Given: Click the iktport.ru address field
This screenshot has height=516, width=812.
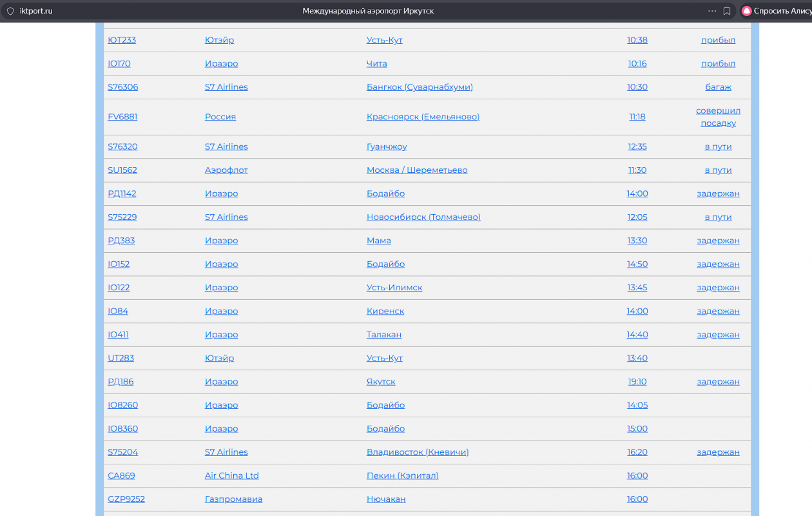Looking at the screenshot, I should (36, 11).
